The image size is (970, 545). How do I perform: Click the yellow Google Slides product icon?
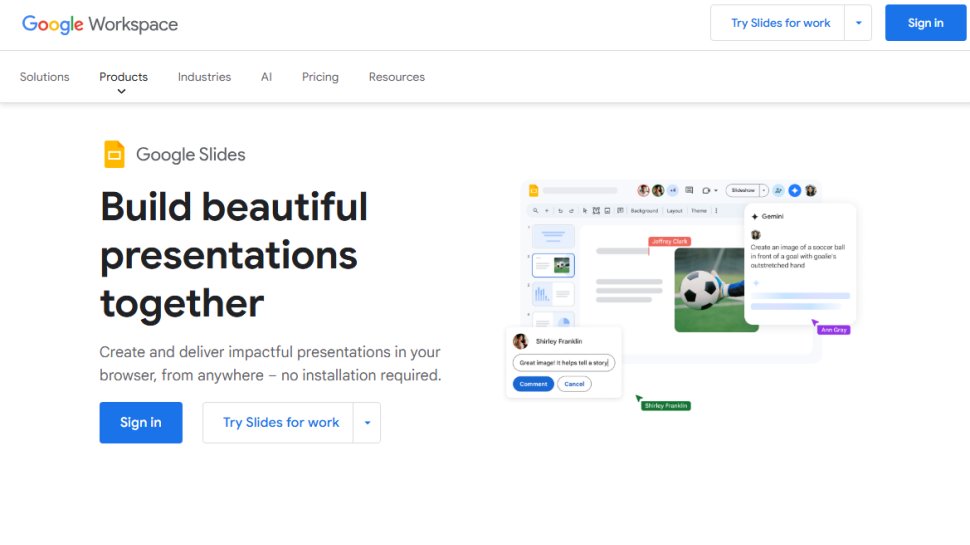click(x=114, y=155)
